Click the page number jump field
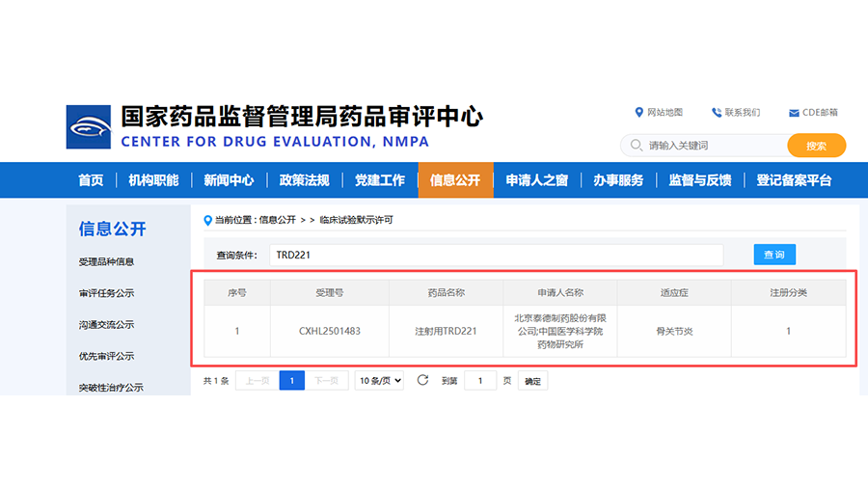 [479, 381]
